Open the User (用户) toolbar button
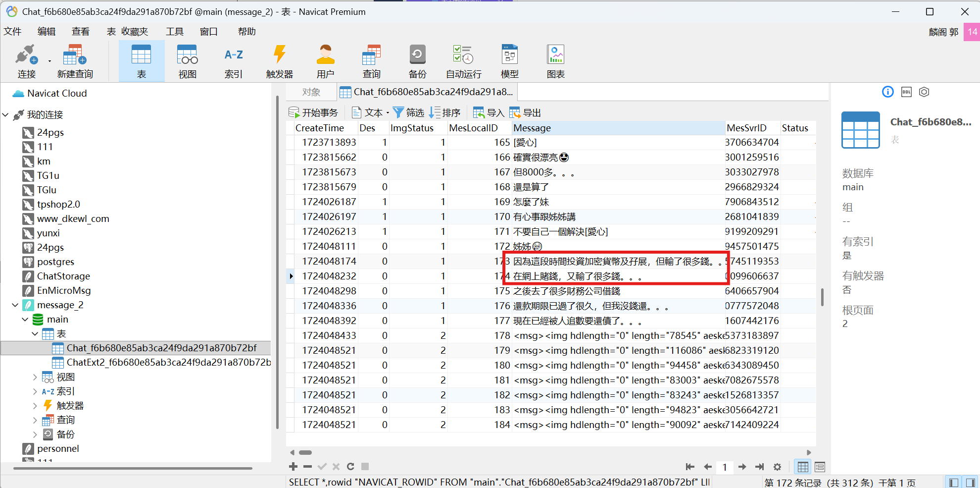Screen dimensions: 980x488 326,61
